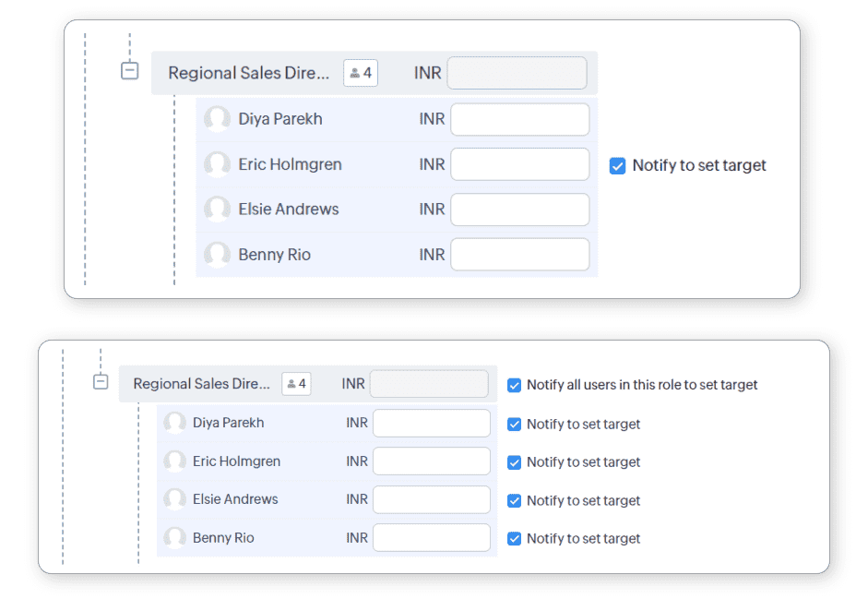Uncheck "Notify all users in this role" checkbox

point(515,385)
